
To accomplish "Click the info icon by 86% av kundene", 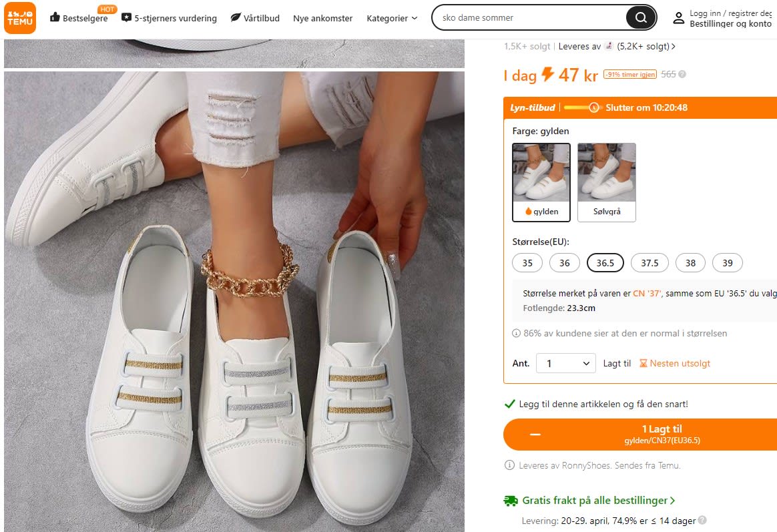I will 516,333.
